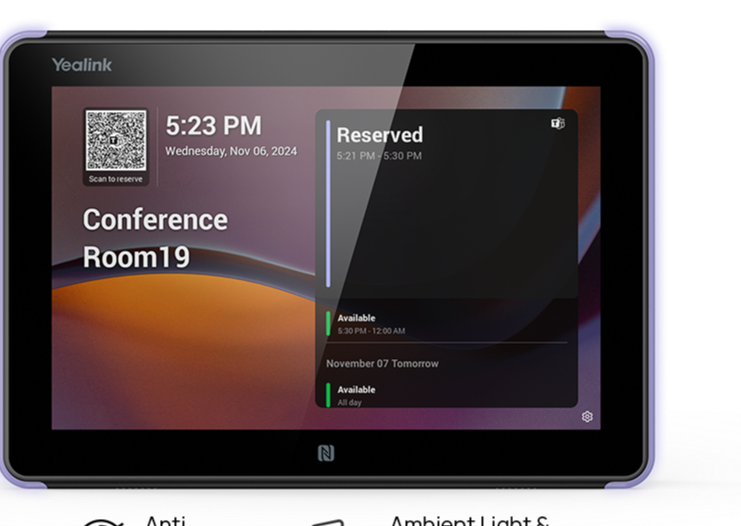This screenshot has height=526, width=741.
Task: Click the Yealink logo on the bezel
Action: 82,65
